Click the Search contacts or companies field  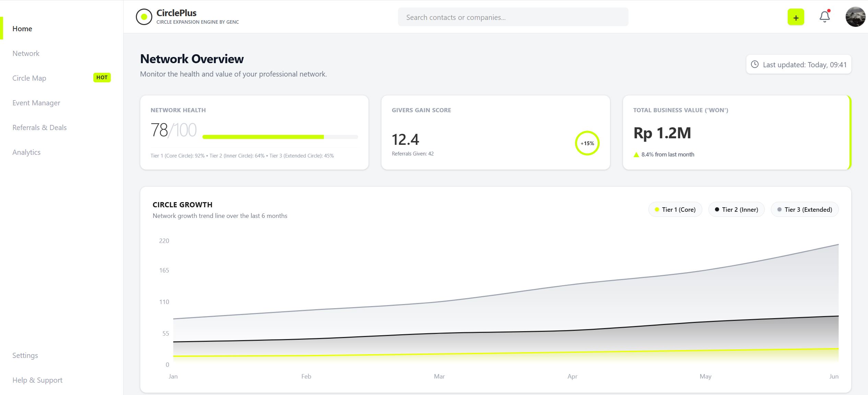(513, 17)
